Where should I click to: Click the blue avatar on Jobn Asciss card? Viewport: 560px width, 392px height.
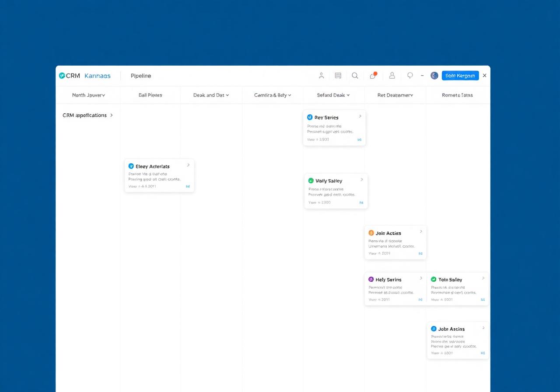(434, 329)
